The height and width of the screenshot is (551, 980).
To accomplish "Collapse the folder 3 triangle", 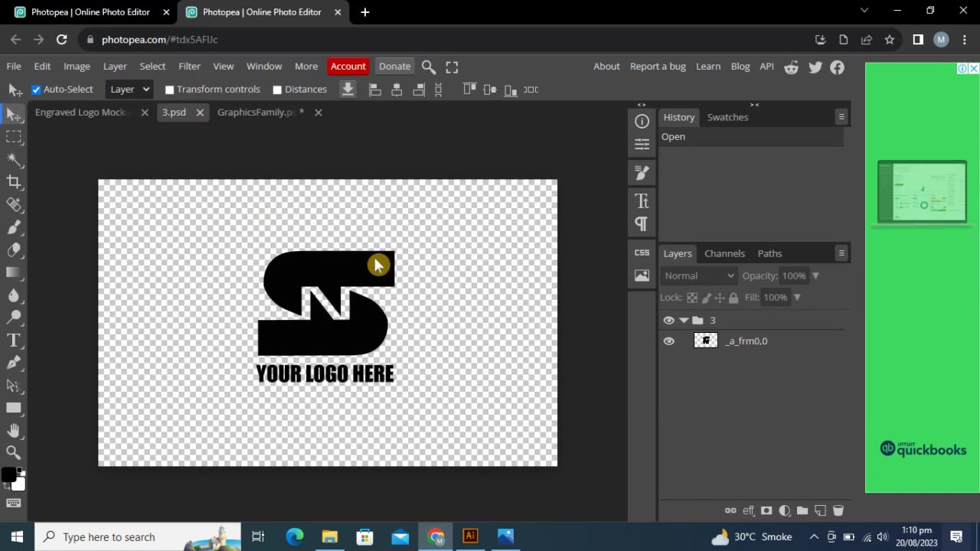I will 684,321.
